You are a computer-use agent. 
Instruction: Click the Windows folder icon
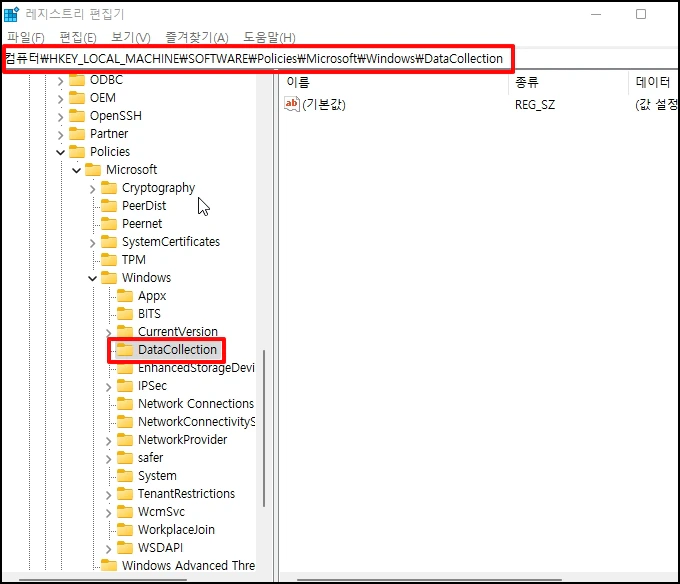[x=109, y=277]
